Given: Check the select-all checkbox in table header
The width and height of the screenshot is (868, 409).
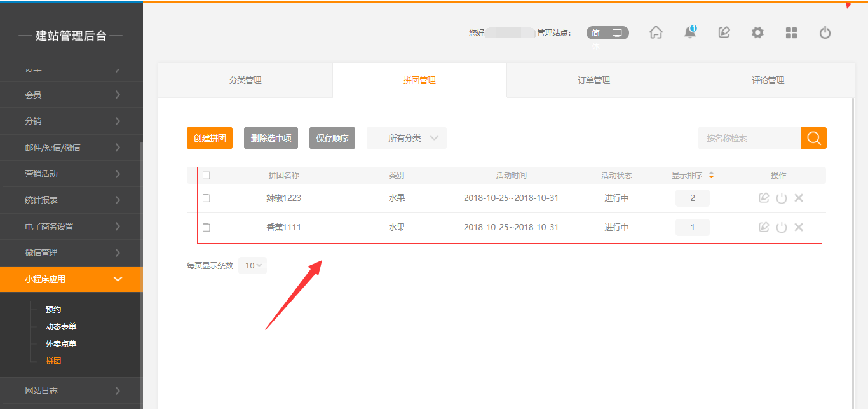Looking at the screenshot, I should (x=207, y=176).
